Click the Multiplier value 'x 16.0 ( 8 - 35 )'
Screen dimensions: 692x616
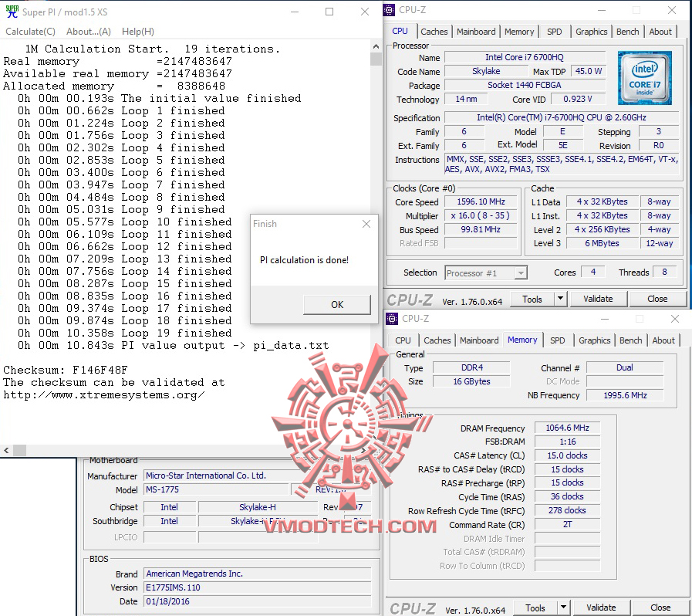[x=481, y=215]
